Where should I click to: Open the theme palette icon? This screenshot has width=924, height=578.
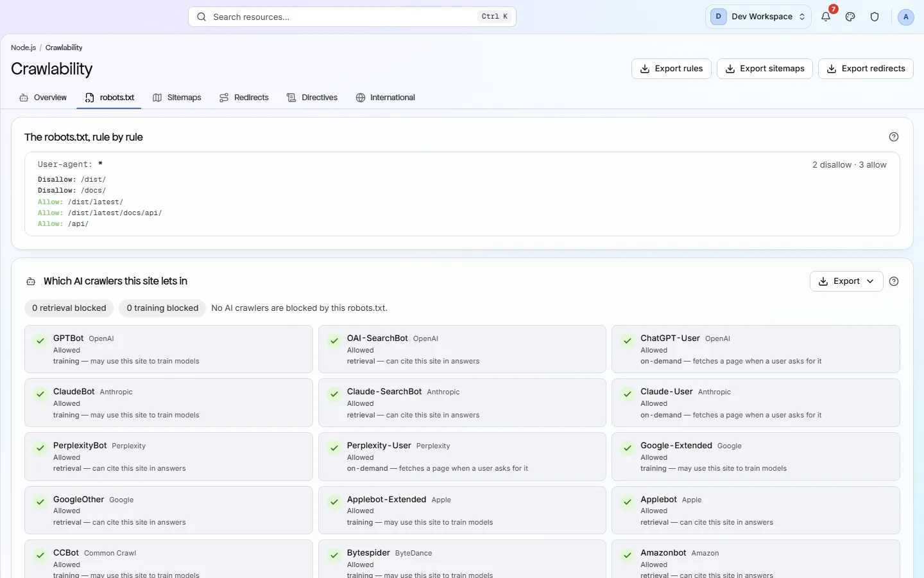850,17
